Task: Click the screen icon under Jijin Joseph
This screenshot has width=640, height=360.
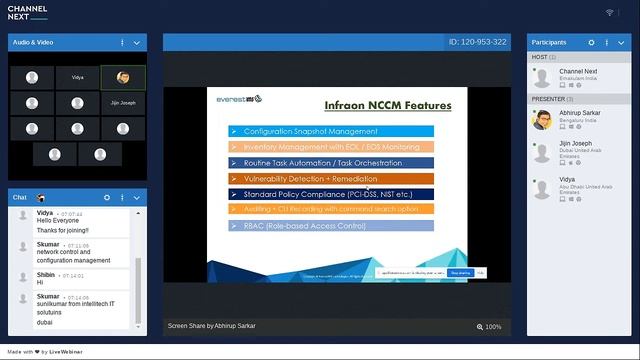Action: coord(562,163)
